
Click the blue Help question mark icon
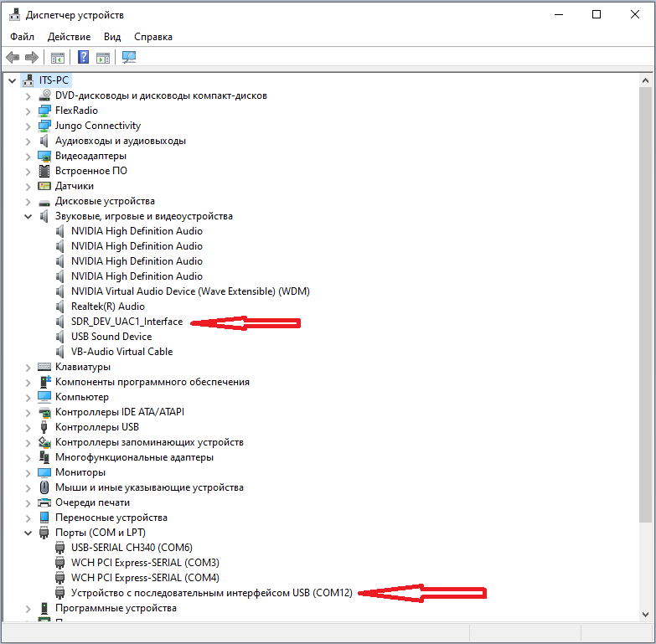click(84, 58)
